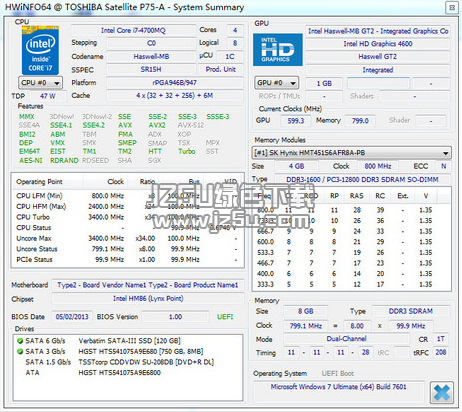Screen dimensions: 462x412
Task: Click the RAS column header
Action: point(356,196)
